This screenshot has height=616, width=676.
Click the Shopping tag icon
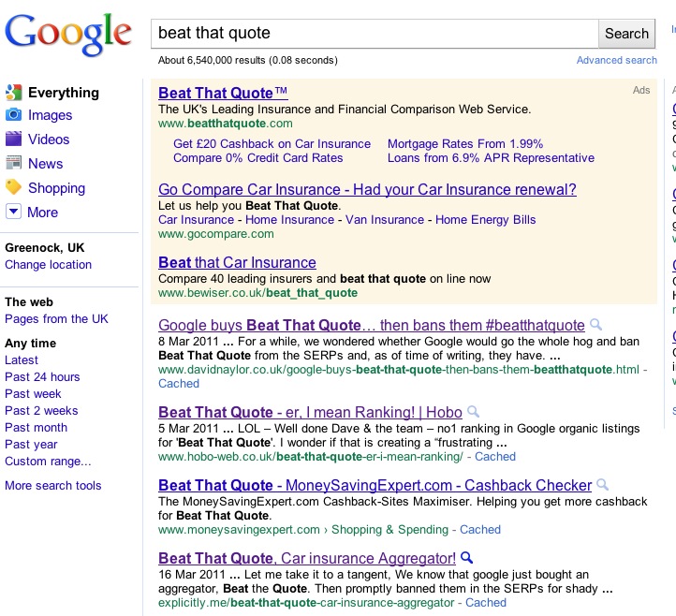(x=13, y=187)
